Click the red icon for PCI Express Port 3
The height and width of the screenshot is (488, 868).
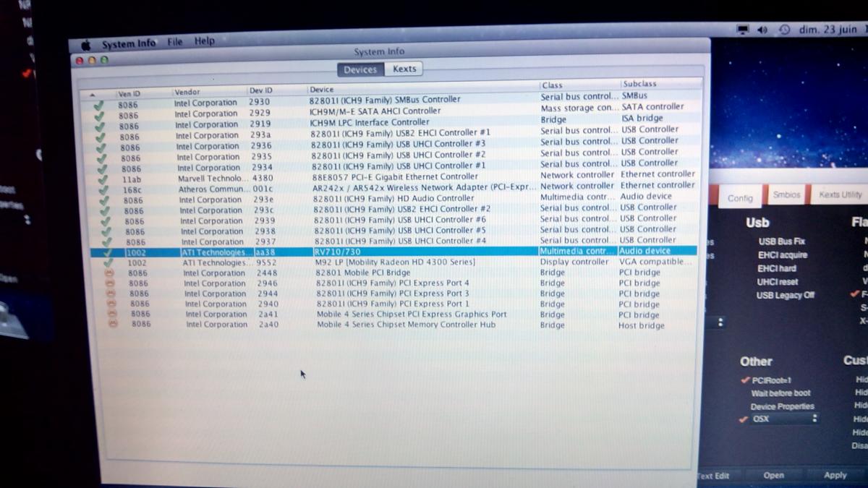[111, 294]
